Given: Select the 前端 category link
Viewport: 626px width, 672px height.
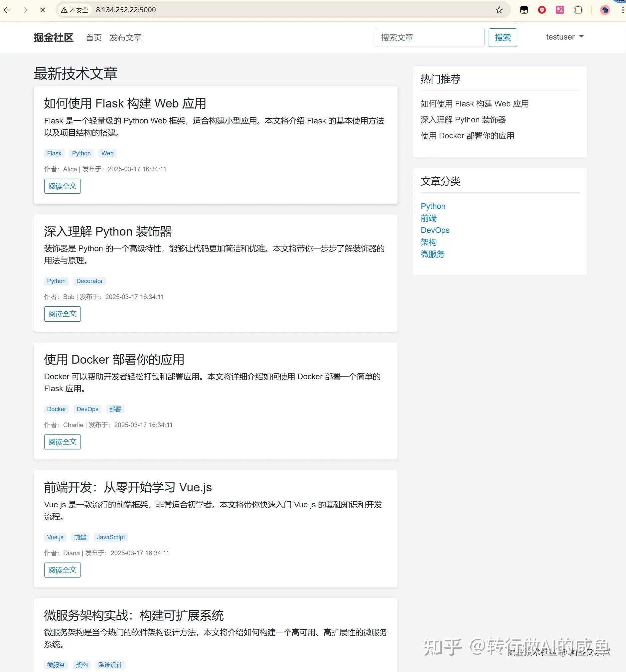Looking at the screenshot, I should pos(429,218).
